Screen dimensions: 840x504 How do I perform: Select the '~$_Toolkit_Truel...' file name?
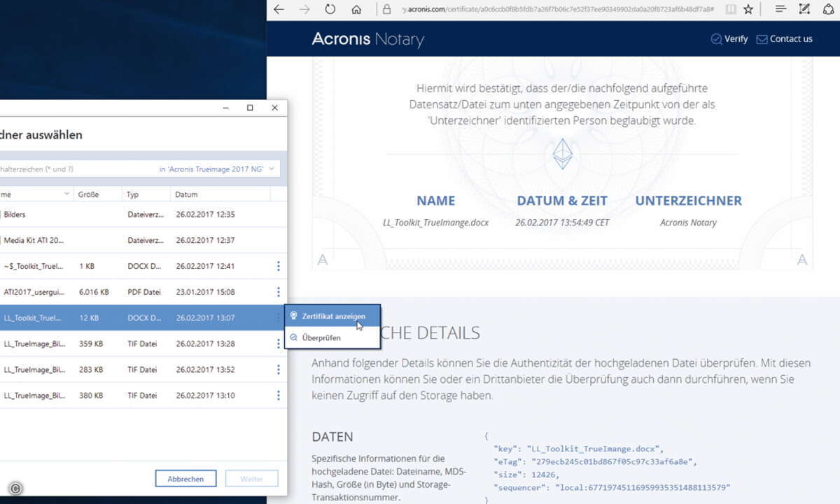[34, 266]
